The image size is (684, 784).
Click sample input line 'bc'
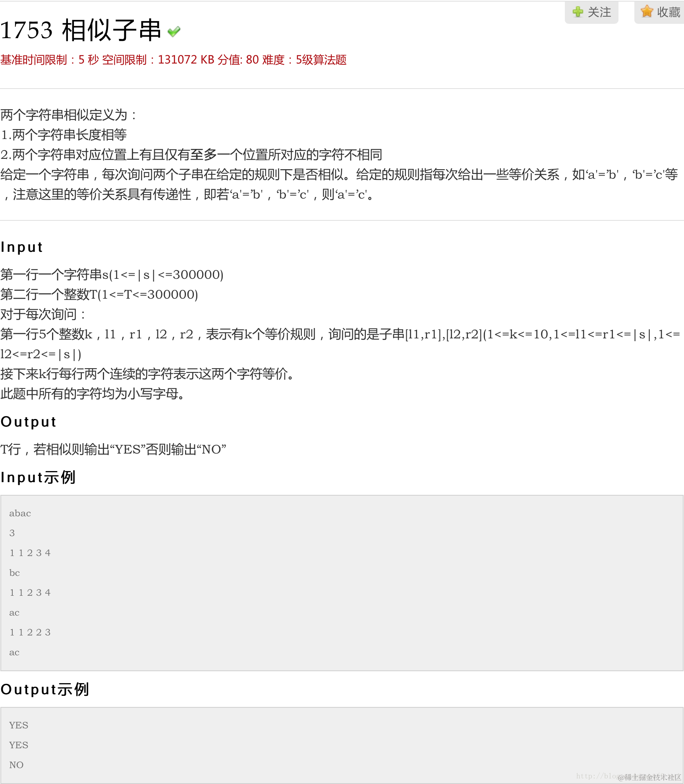pyautogui.click(x=15, y=573)
